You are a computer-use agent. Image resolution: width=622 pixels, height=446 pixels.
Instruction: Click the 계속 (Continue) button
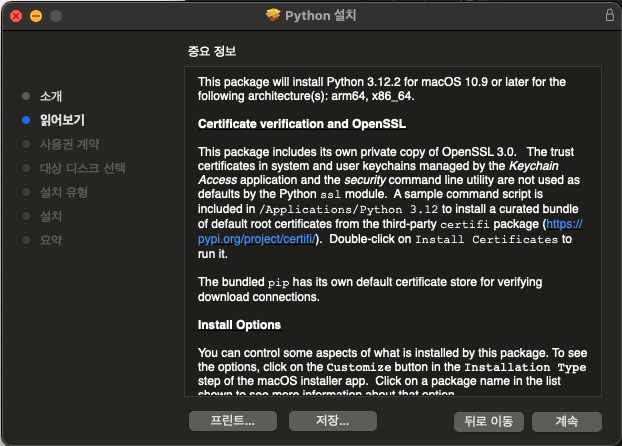(566, 421)
